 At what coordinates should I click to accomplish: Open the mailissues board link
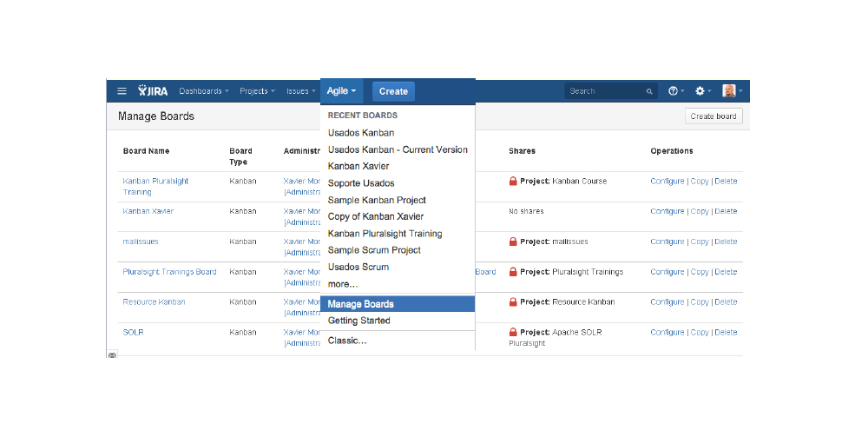pyautogui.click(x=141, y=242)
